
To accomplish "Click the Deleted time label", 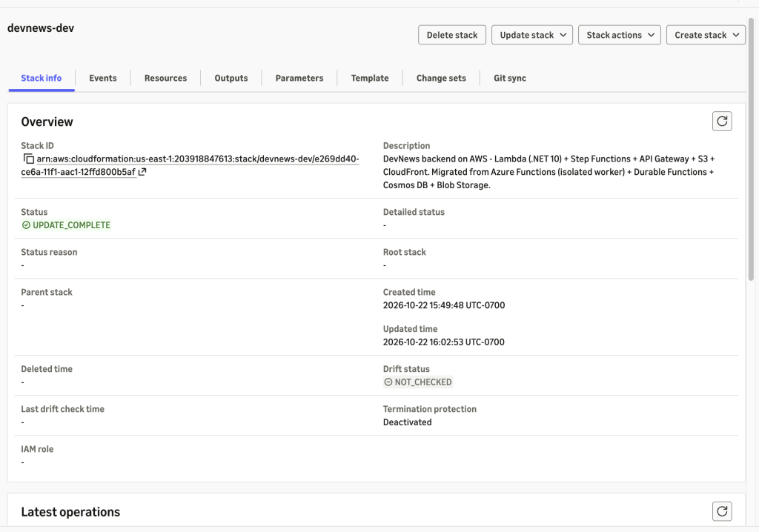I will pyautogui.click(x=47, y=369).
